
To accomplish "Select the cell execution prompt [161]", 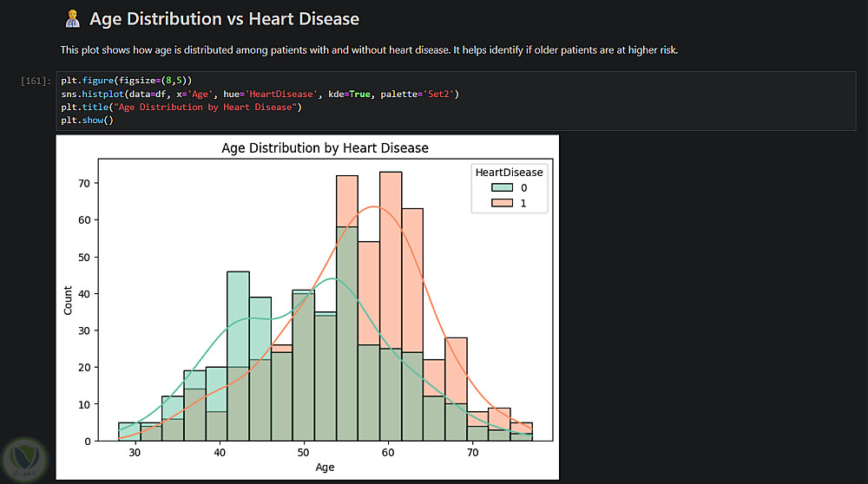I will click(x=35, y=81).
